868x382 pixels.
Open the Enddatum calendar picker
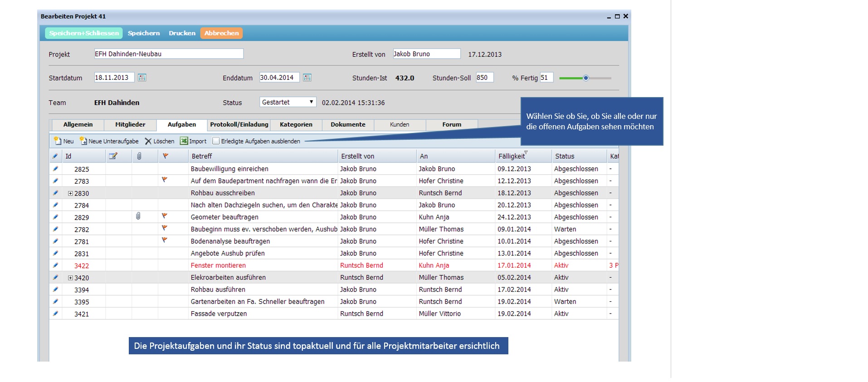307,78
